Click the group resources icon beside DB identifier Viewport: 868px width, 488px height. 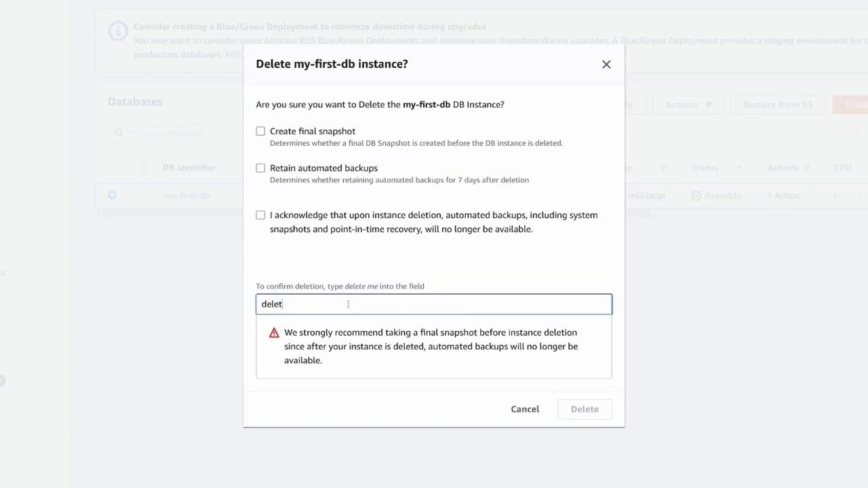coord(144,168)
